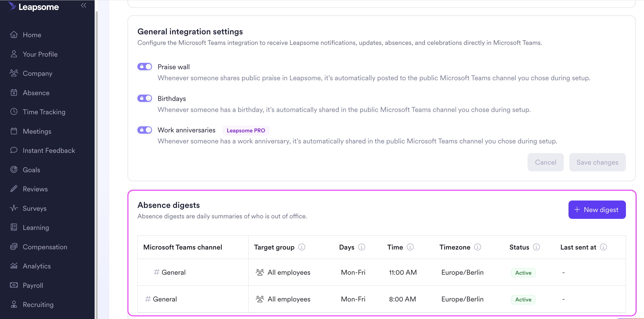This screenshot has height=319, width=644.
Task: Open the Absence menu item
Action: coord(36,93)
